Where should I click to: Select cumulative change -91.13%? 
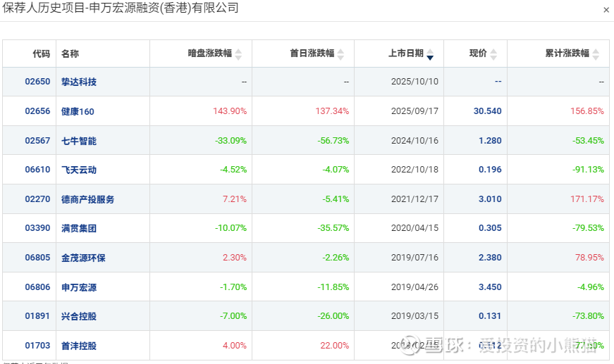pos(588,169)
